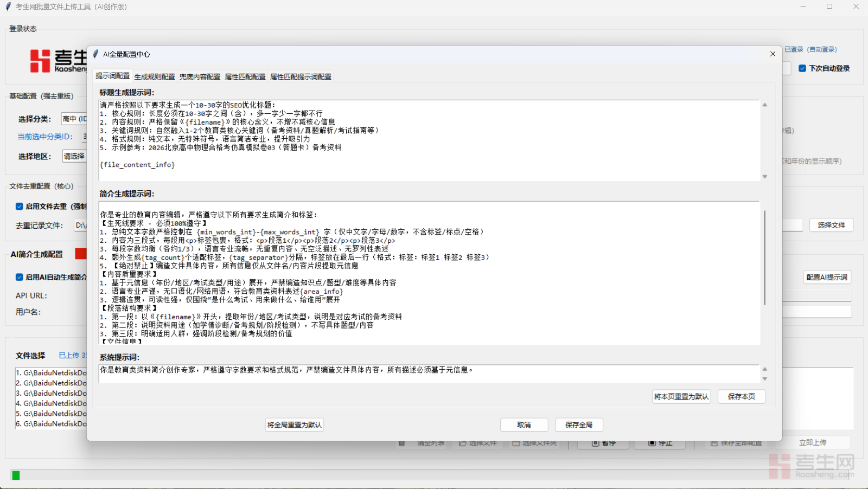Disable the 启用AI自动生成简介 checkbox

[x=20, y=277]
